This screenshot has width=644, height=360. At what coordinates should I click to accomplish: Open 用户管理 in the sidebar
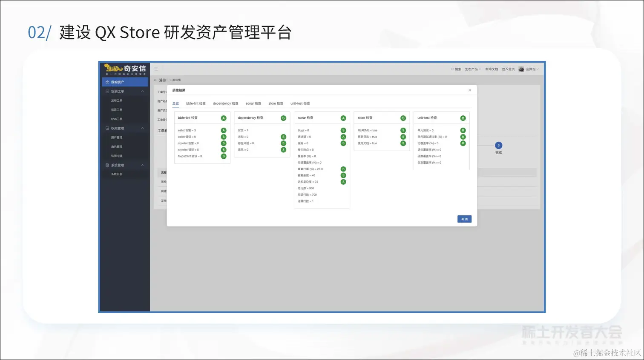tap(117, 137)
